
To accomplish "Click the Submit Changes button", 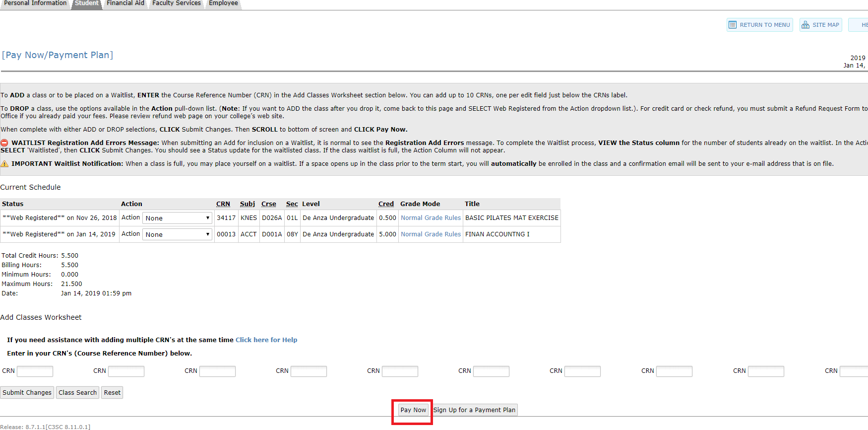I will point(27,393).
